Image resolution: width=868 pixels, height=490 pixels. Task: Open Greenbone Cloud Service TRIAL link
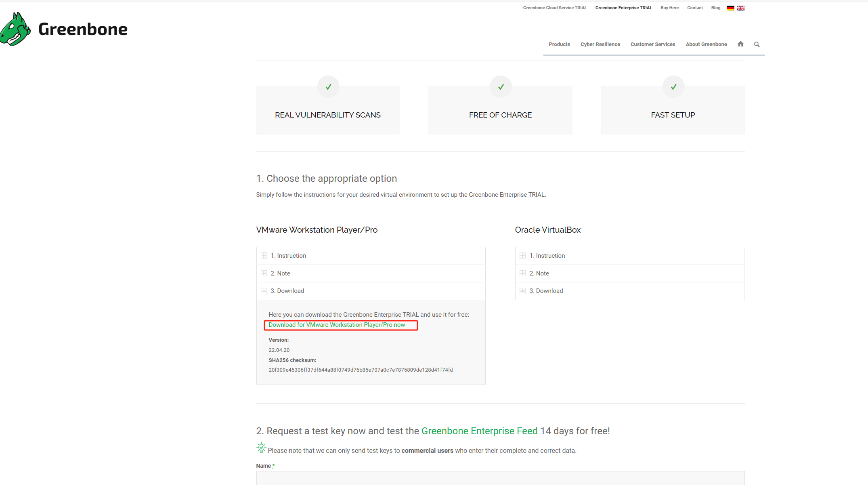(x=555, y=8)
